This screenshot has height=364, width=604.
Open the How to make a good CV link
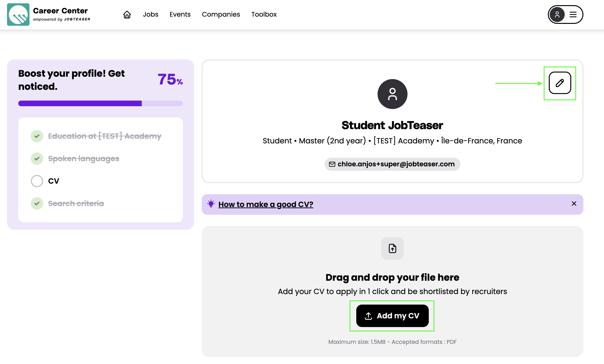266,204
